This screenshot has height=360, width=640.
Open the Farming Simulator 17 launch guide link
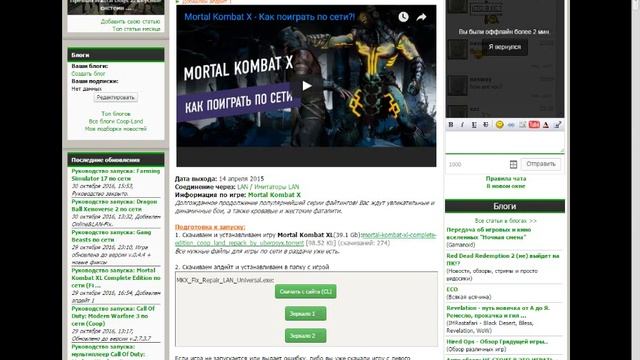click(116, 175)
